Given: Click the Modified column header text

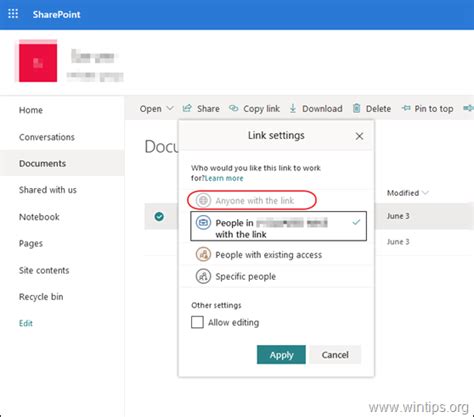Looking at the screenshot, I should coord(403,193).
